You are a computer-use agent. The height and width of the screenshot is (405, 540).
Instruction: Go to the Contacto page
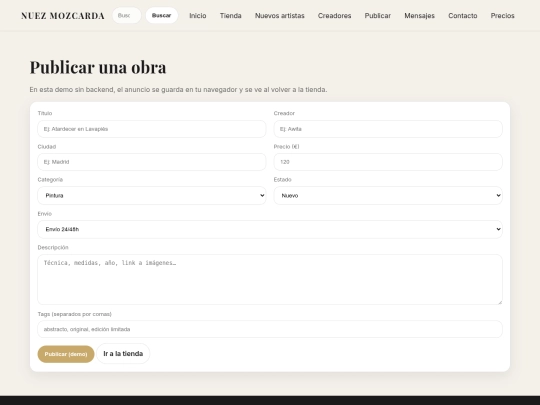click(x=463, y=16)
